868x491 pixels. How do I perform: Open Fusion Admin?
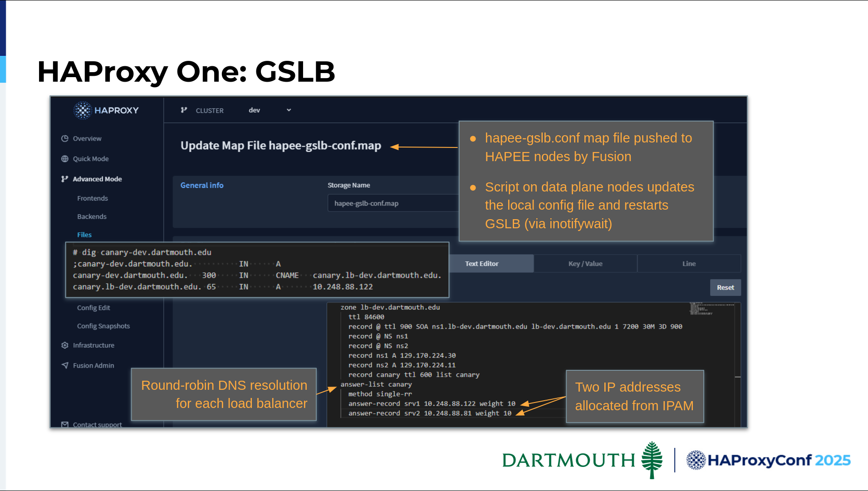click(93, 365)
